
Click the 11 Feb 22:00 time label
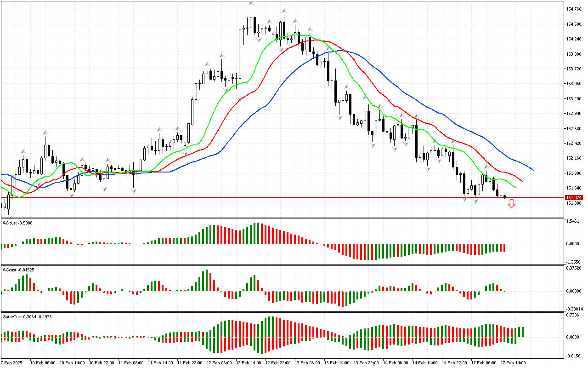(x=191, y=362)
